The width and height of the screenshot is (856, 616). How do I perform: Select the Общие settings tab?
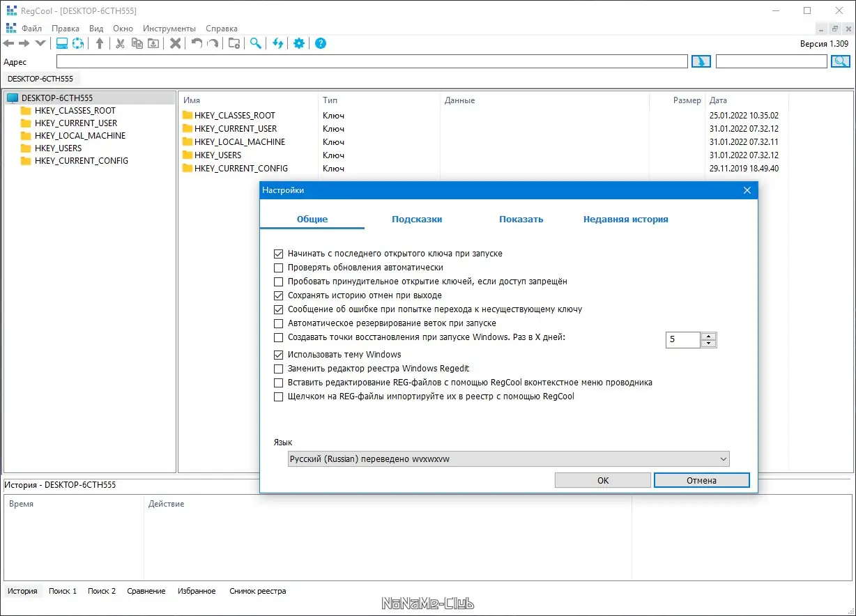(x=312, y=219)
